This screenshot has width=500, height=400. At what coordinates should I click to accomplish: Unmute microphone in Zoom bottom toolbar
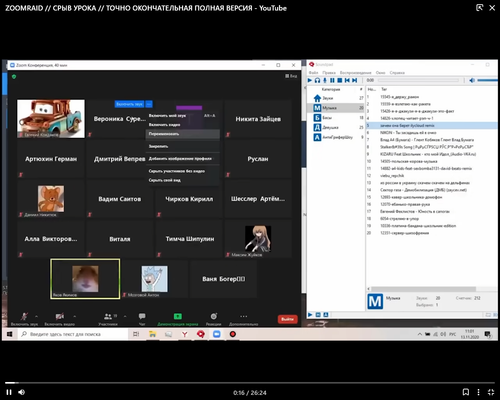tap(24, 318)
